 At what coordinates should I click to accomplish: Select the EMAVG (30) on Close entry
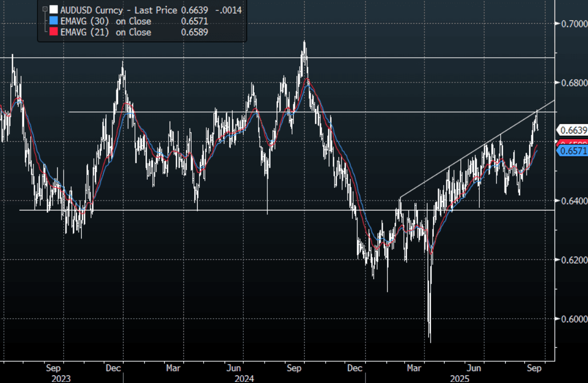105,21
